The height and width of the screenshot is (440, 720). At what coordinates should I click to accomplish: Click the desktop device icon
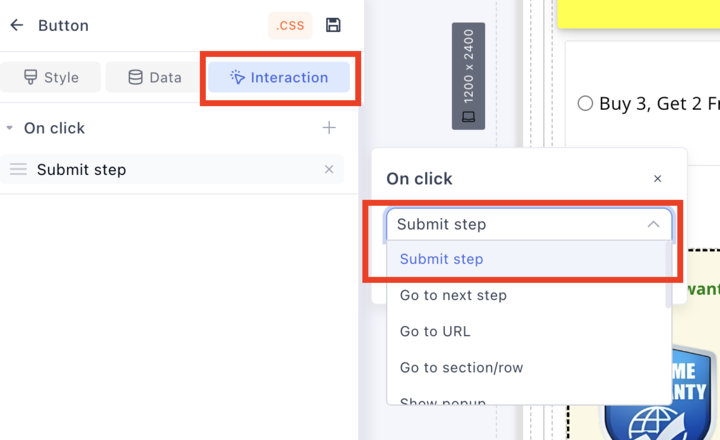pos(468,117)
